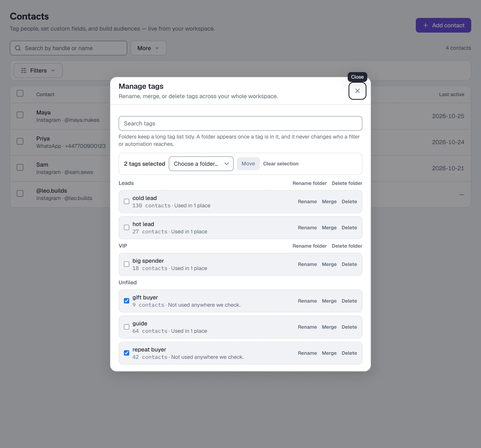481x448 pixels.
Task: Select the big spender tag checkbox
Action: pos(127,264)
